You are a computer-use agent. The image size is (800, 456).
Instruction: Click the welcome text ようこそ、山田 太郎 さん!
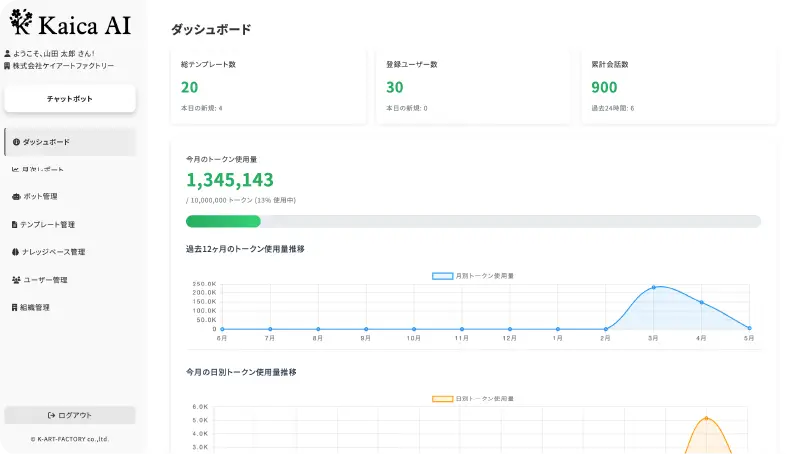click(x=54, y=54)
